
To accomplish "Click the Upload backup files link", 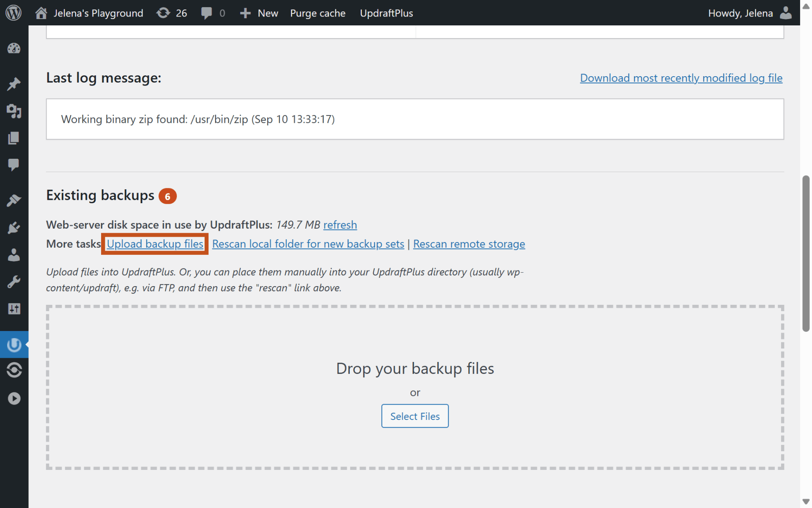I will pos(155,244).
